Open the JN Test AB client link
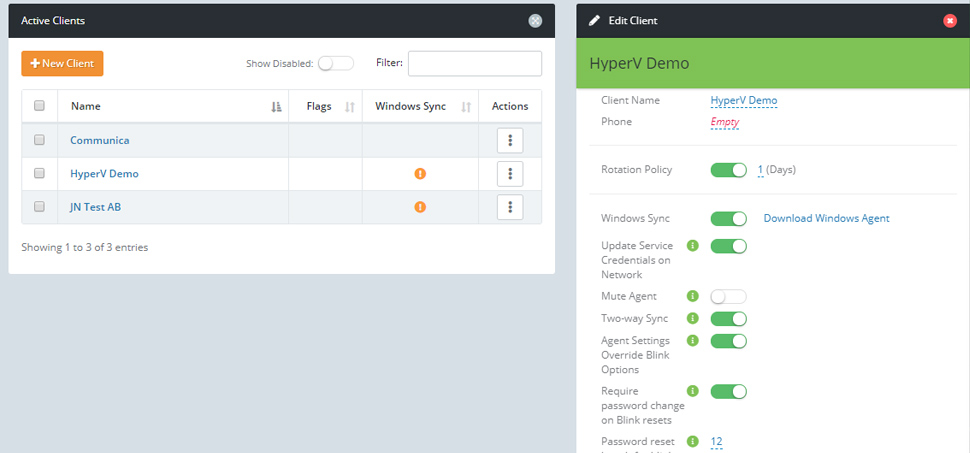This screenshot has height=453, width=970. [95, 207]
